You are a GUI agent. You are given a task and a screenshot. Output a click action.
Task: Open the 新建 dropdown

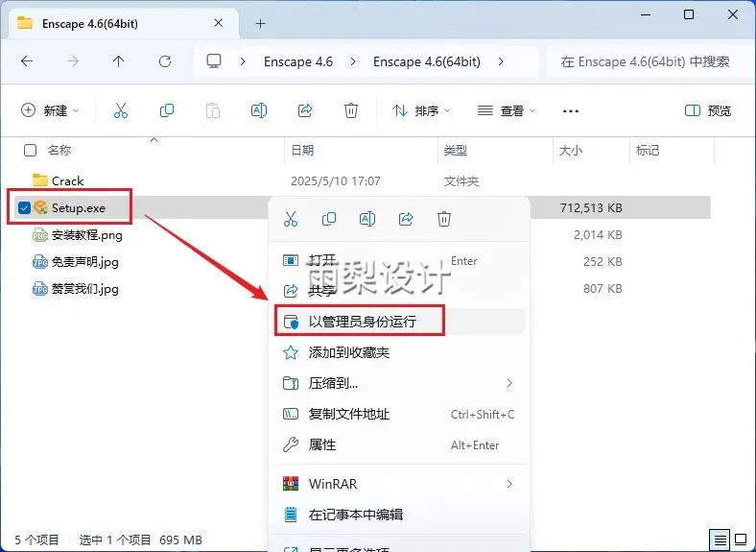(x=50, y=110)
